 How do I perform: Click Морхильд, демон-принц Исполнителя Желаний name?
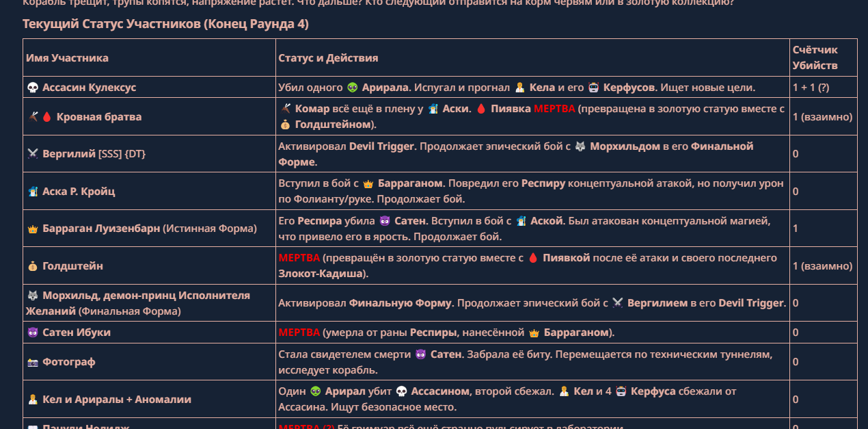138,303
